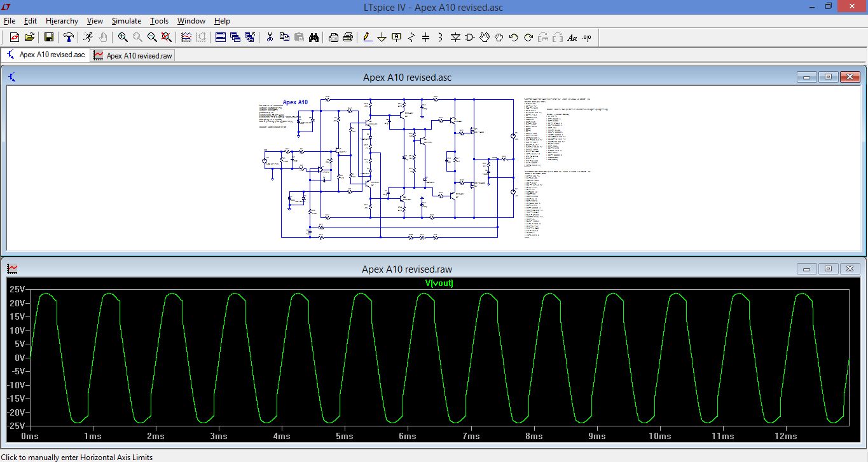Screen dimensions: 868x462
Task: Select the Copy tool icon
Action: [284, 37]
